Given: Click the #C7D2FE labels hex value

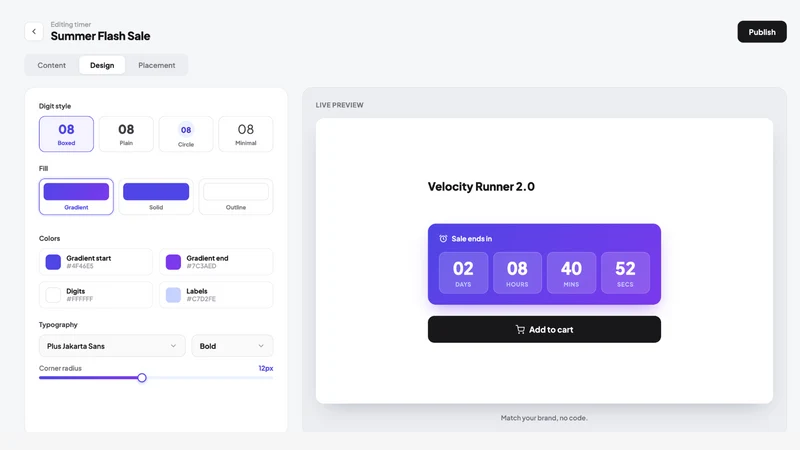Looking at the screenshot, I should point(201,299).
